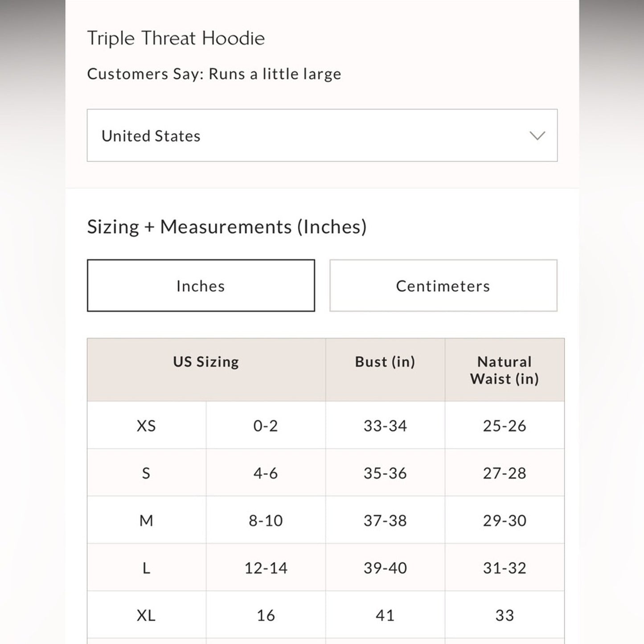Select the XL size row

tap(146, 615)
